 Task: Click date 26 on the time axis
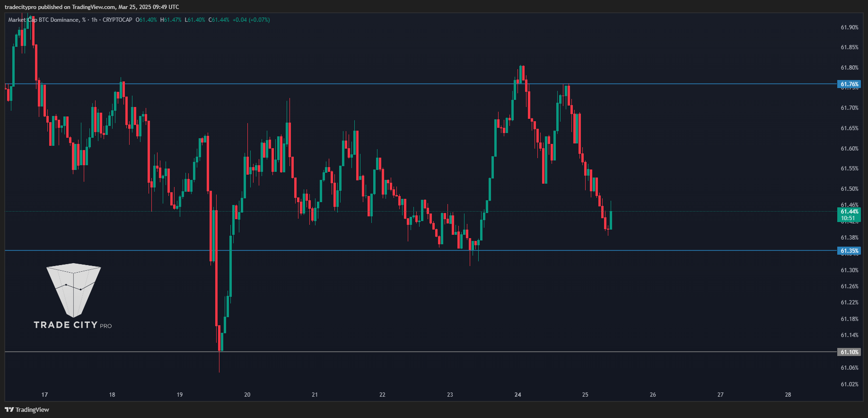[x=653, y=395]
